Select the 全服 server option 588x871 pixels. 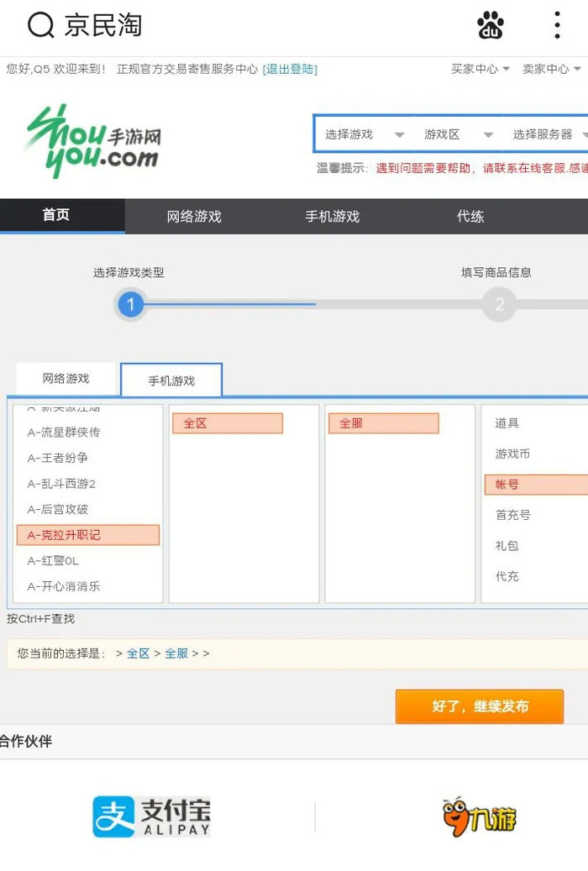click(384, 423)
